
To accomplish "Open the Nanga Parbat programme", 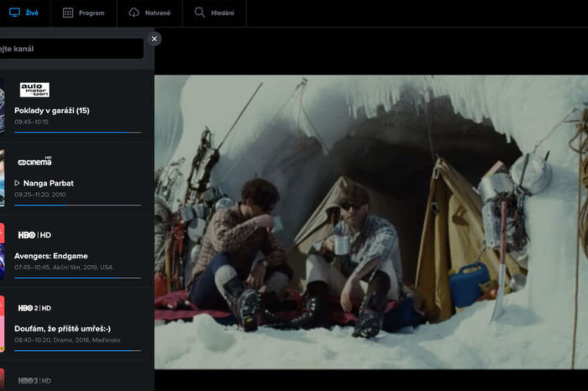I will pos(49,183).
